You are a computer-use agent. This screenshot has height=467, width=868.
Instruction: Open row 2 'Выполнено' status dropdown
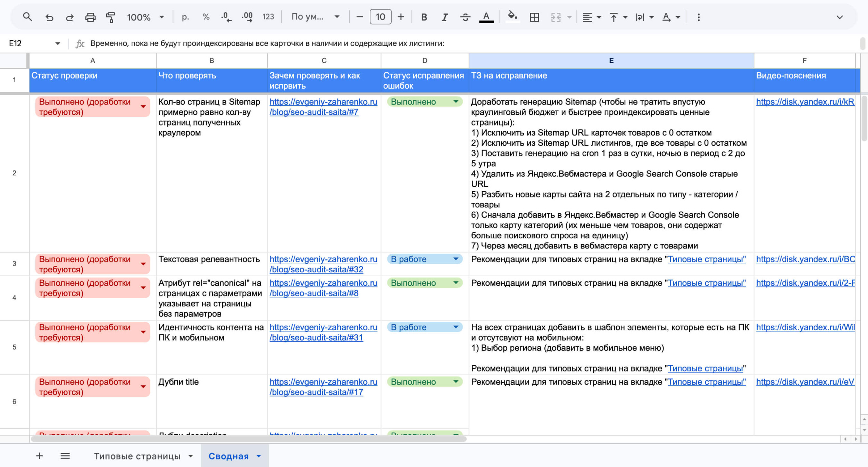(456, 101)
